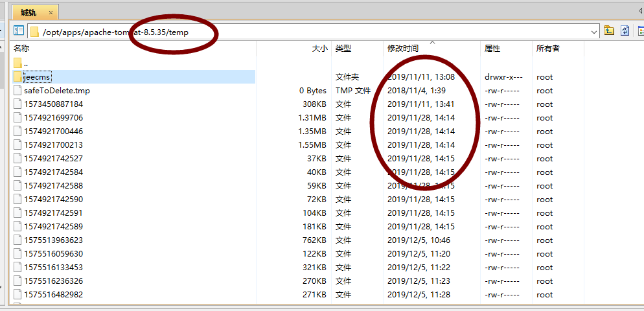Refresh the remote directory listing
The image size is (644, 311).
[625, 31]
